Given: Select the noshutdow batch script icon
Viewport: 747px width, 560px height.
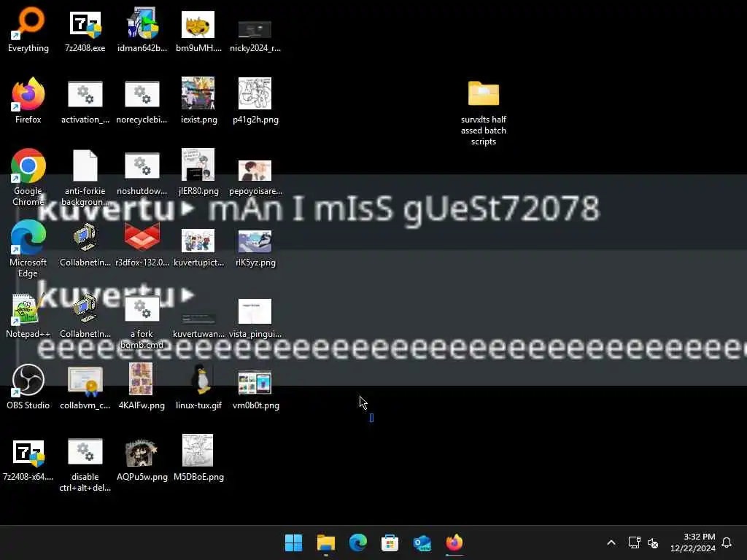Looking at the screenshot, I should pyautogui.click(x=142, y=172).
